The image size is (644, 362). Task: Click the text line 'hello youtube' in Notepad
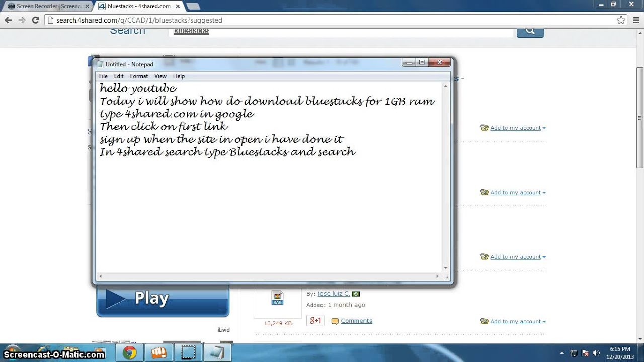coord(138,88)
